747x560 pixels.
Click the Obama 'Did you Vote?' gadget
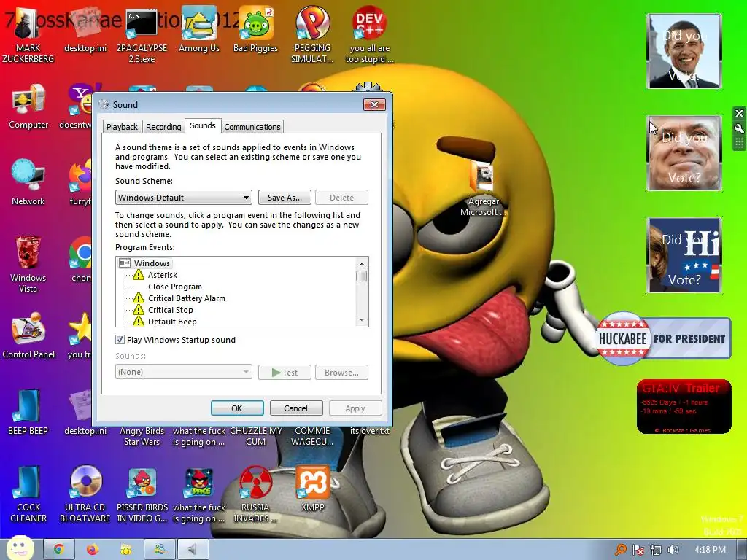click(x=684, y=51)
